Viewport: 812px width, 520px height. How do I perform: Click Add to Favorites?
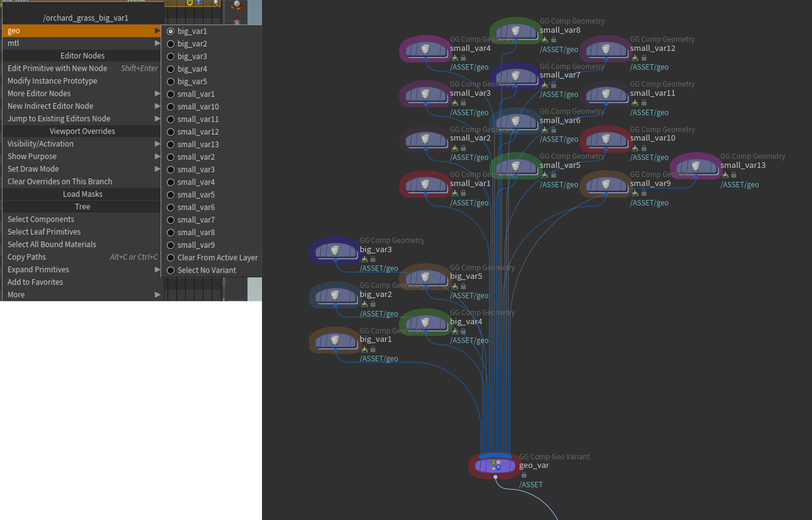35,282
